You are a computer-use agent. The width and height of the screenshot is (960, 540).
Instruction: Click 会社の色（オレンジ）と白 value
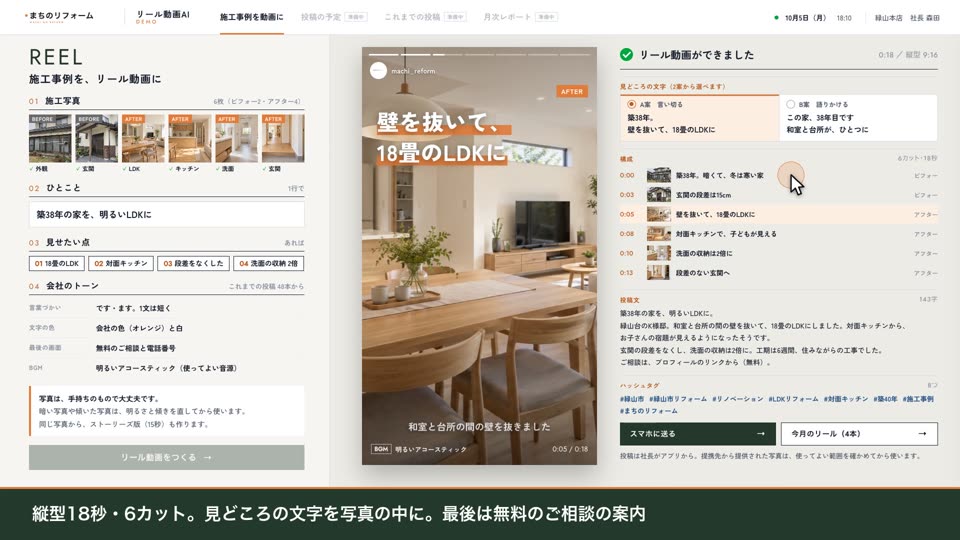(x=139, y=328)
